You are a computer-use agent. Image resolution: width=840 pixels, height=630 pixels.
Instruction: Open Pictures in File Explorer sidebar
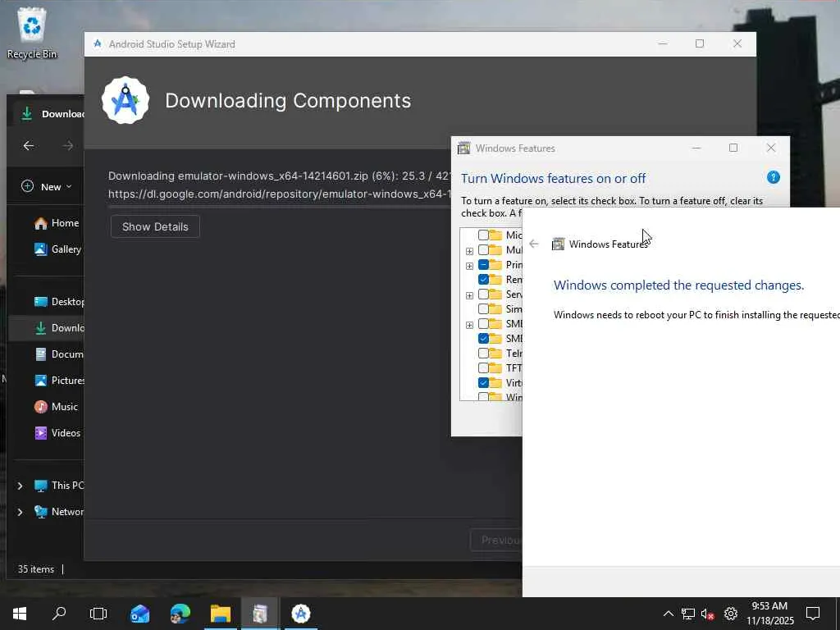coord(58,381)
